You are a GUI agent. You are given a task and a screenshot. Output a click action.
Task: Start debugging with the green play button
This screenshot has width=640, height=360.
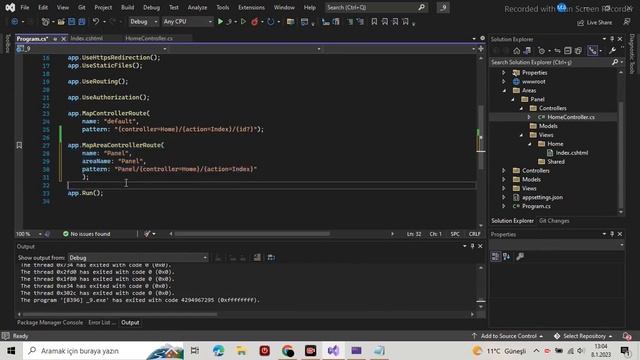(x=220, y=22)
